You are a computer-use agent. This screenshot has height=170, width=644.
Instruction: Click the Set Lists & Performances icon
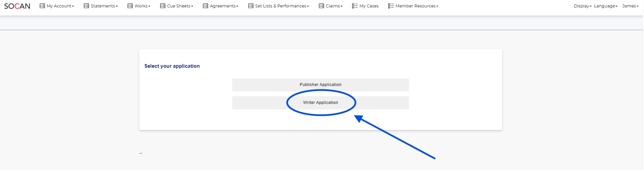[251, 6]
